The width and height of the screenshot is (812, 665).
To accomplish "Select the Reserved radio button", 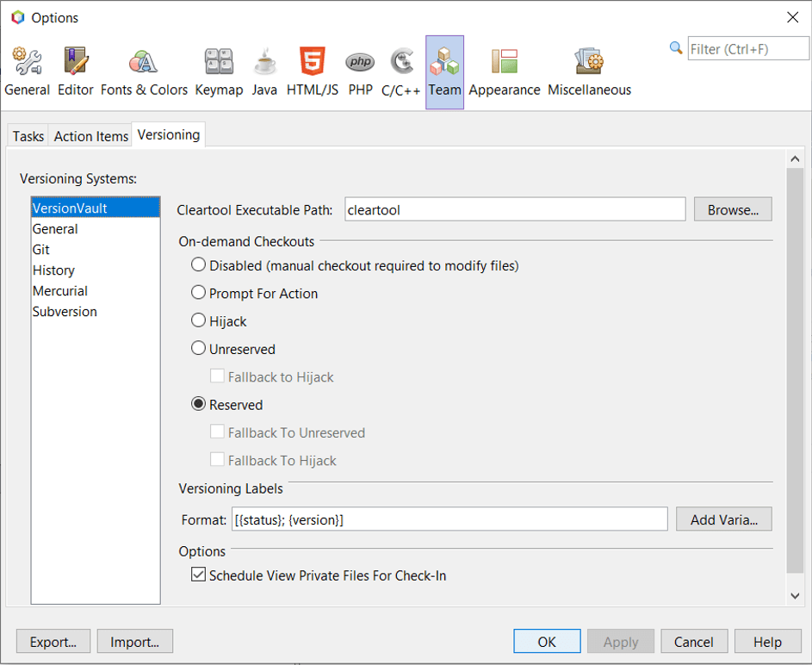I will coord(198,404).
